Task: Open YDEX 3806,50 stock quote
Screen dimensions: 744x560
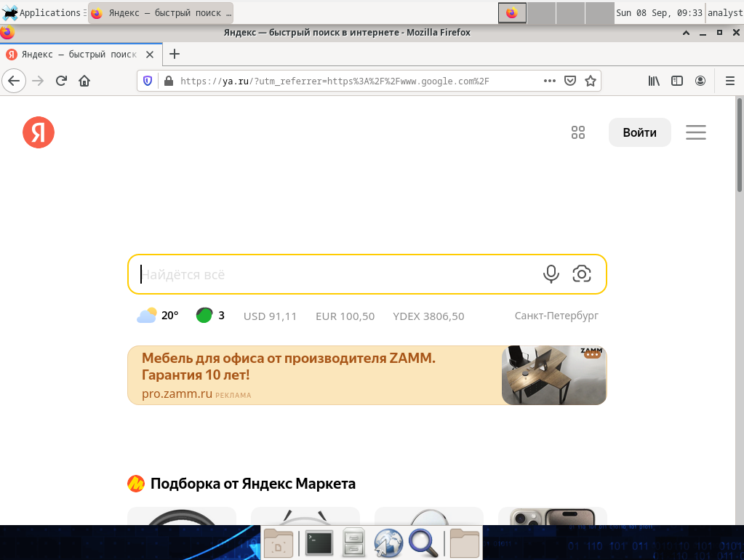Action: click(x=428, y=316)
